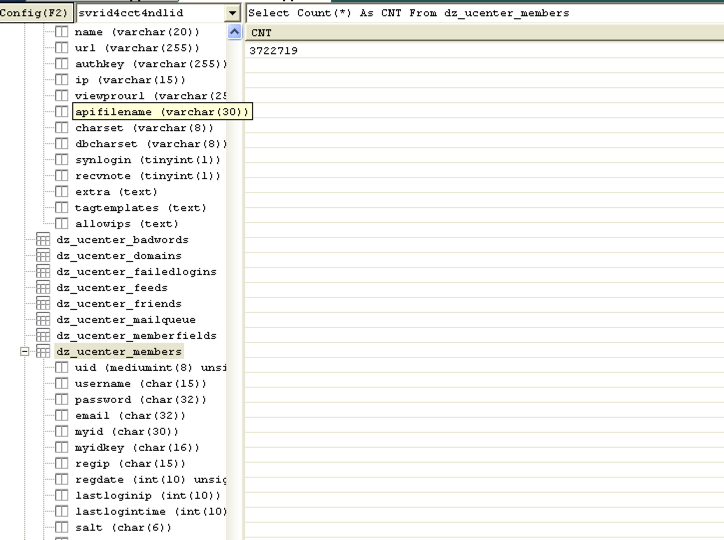Select the dz_ucenter_failedlogins table

(x=137, y=272)
